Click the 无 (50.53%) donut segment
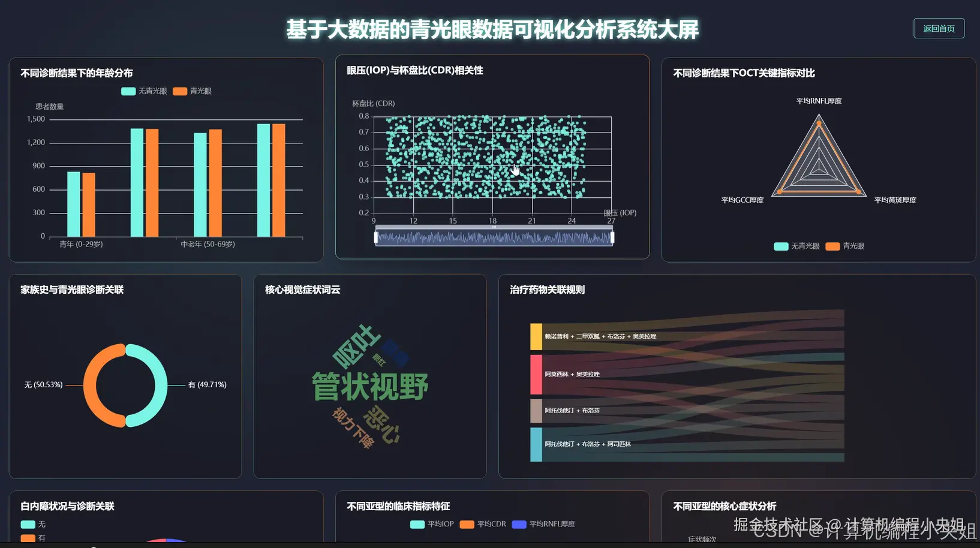Image resolution: width=980 pixels, height=548 pixels. [90, 384]
